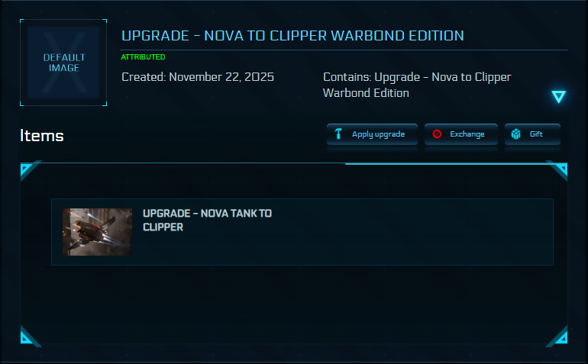
Task: Click the bottom-left corner bracket of Items panel
Action: click(x=27, y=336)
